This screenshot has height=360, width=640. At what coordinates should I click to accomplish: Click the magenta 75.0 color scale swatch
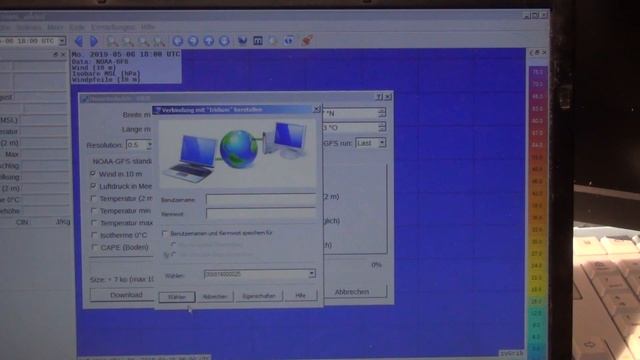(538, 72)
